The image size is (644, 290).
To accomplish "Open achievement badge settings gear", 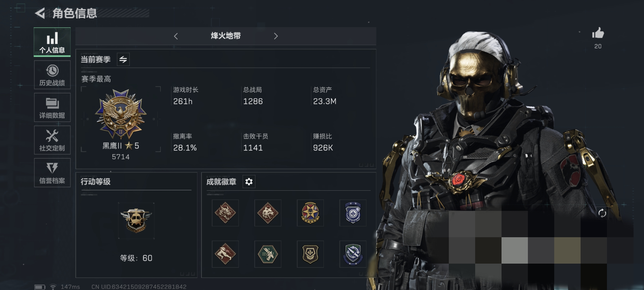I will [249, 181].
